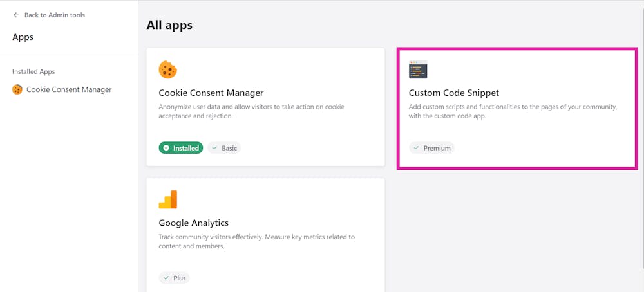
Task: Click the green Installed badge
Action: (x=181, y=148)
